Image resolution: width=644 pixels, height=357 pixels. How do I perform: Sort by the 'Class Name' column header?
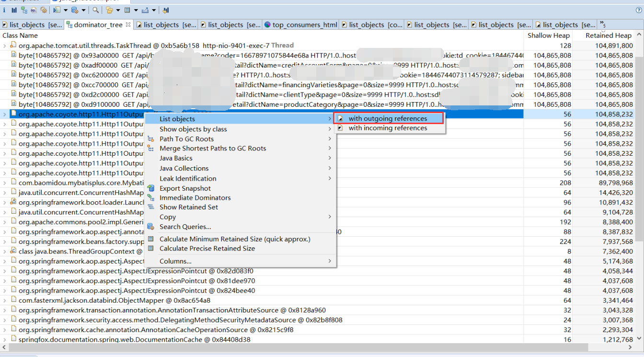pos(262,35)
